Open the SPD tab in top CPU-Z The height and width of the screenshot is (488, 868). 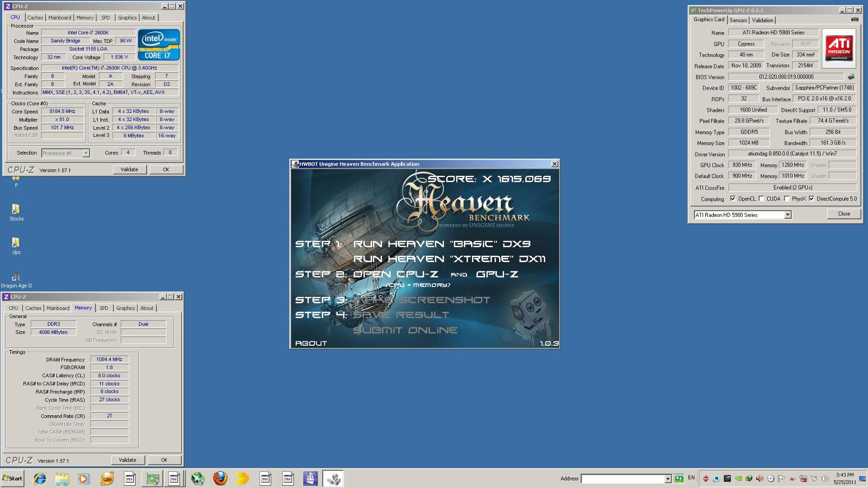[106, 18]
